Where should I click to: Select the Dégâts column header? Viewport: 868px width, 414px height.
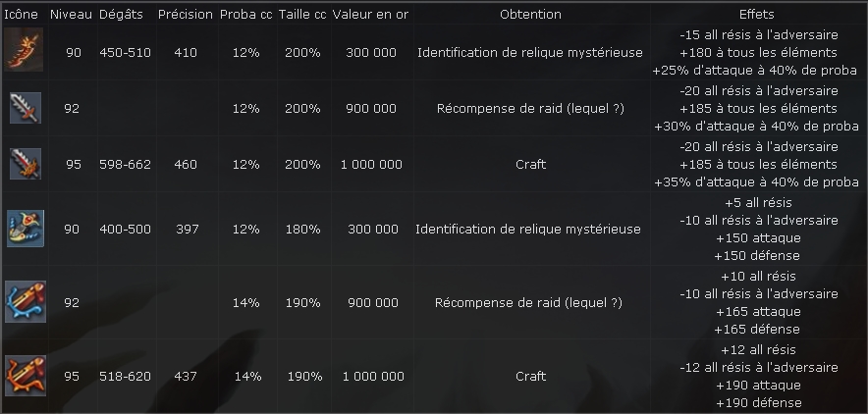pyautogui.click(x=121, y=15)
